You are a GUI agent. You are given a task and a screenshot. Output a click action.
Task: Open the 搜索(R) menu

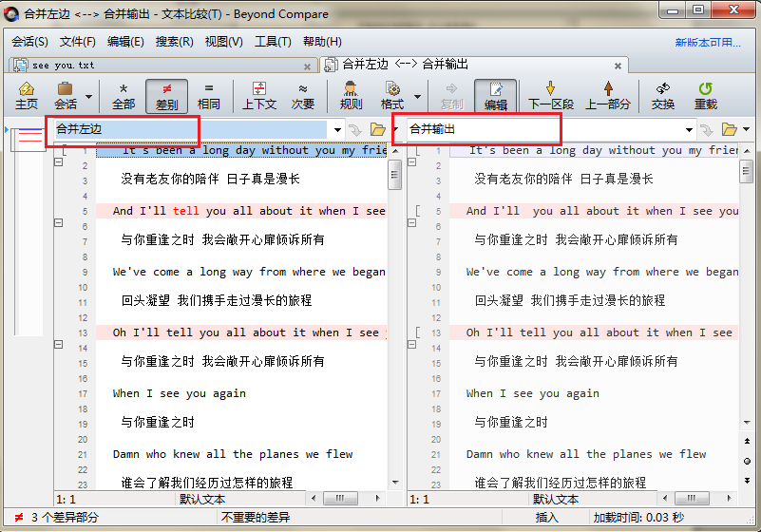tap(174, 42)
